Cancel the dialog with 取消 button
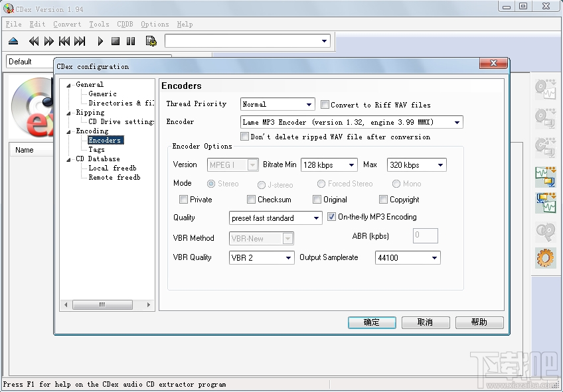 [x=426, y=322]
